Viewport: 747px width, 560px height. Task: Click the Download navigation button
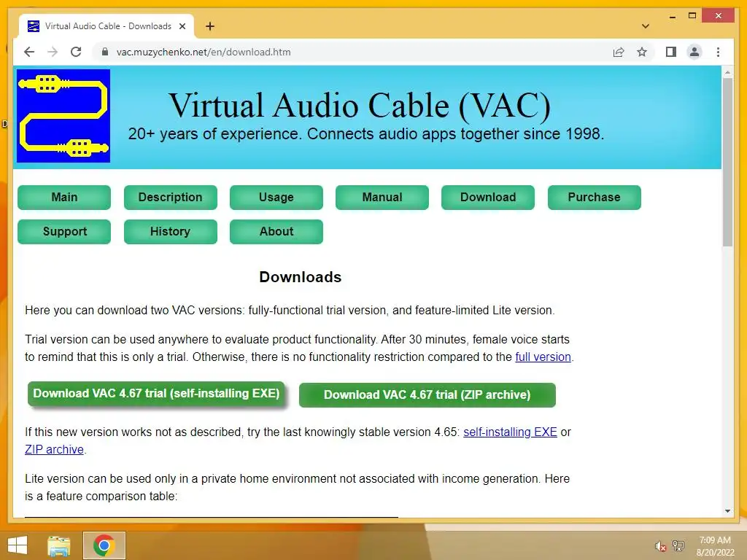(x=488, y=197)
